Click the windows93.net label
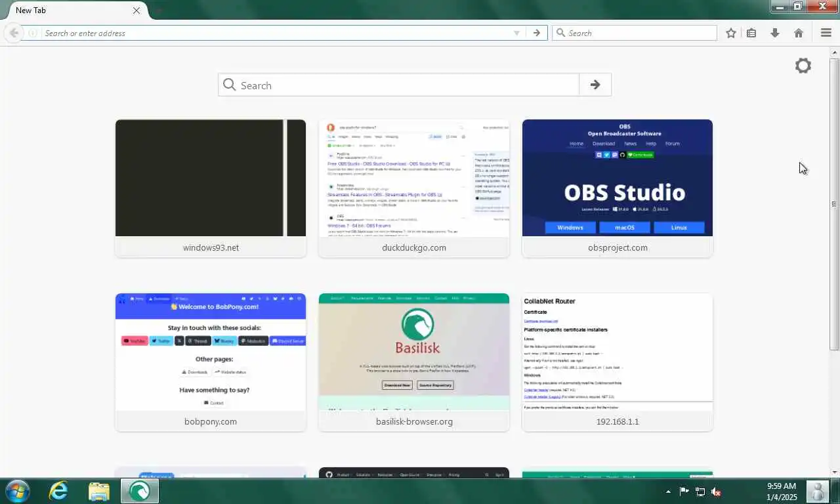 click(x=211, y=247)
